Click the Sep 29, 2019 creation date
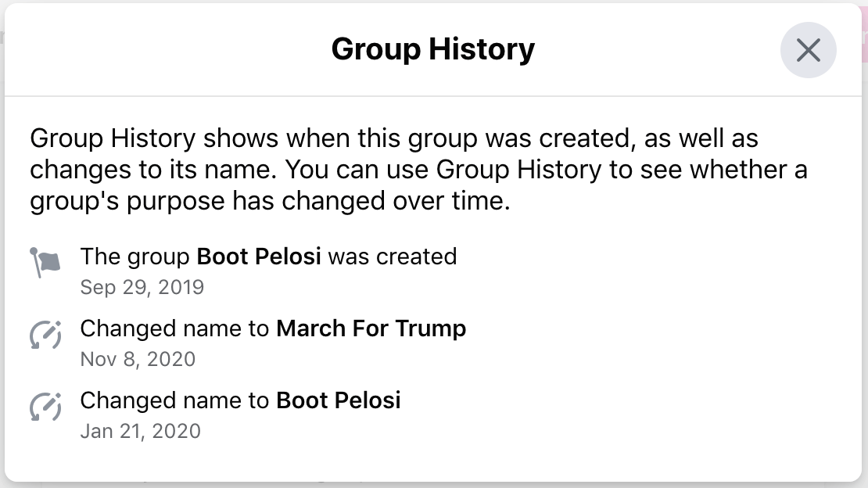 [142, 287]
